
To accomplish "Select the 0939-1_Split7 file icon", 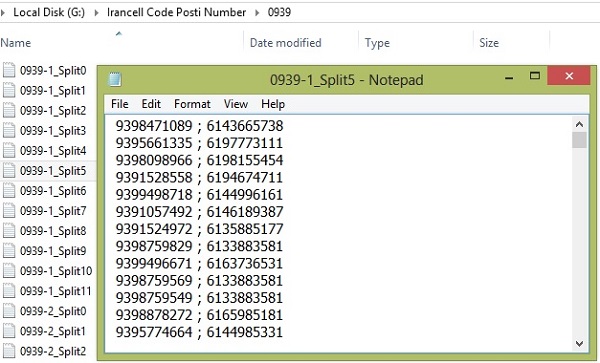I will [9, 210].
